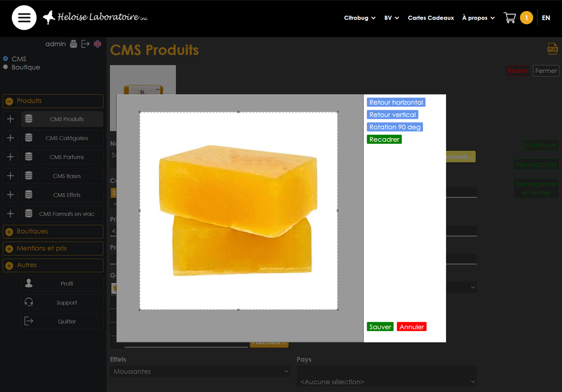
Task: Select the CMS radio button
Action: click(6, 59)
